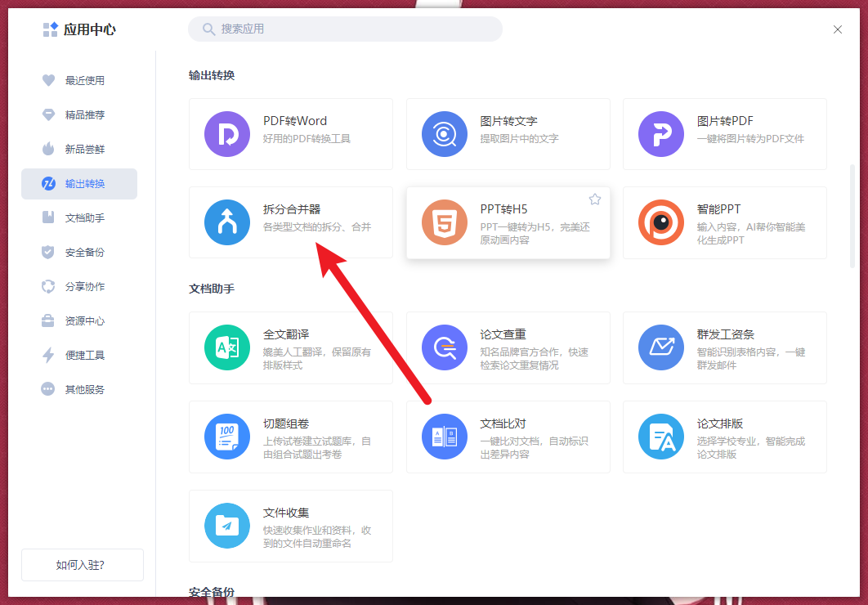Click the 文档比对 title text
The width and height of the screenshot is (868, 605).
503,423
